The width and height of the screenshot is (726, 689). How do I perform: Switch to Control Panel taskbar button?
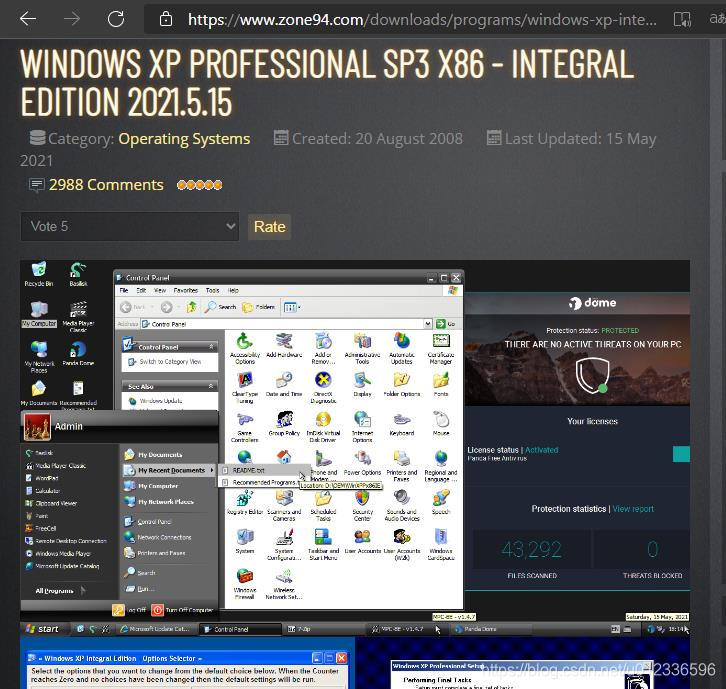[240, 629]
